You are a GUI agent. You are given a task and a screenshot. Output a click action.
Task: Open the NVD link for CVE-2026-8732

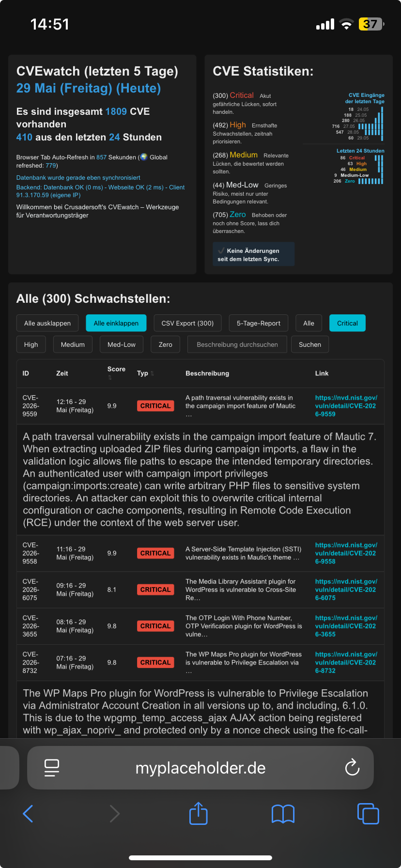pos(346,662)
